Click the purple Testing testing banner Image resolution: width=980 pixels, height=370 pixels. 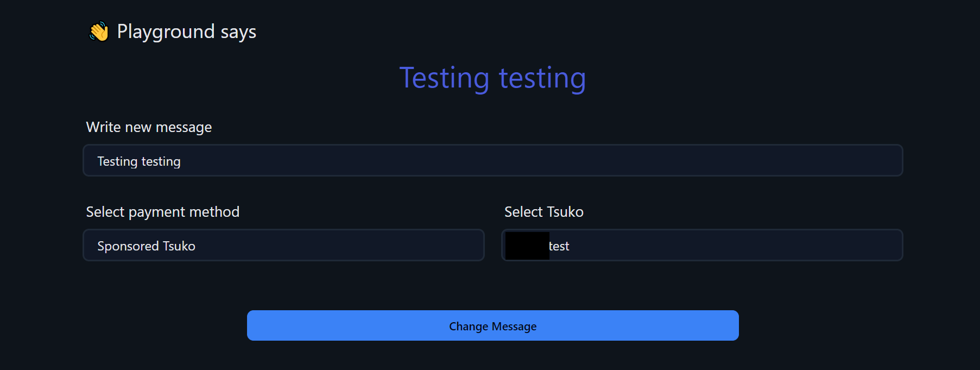[x=492, y=77]
